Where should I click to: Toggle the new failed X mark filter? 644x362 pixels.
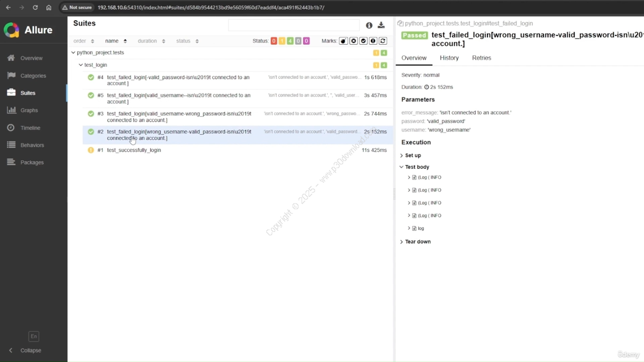[x=353, y=41]
